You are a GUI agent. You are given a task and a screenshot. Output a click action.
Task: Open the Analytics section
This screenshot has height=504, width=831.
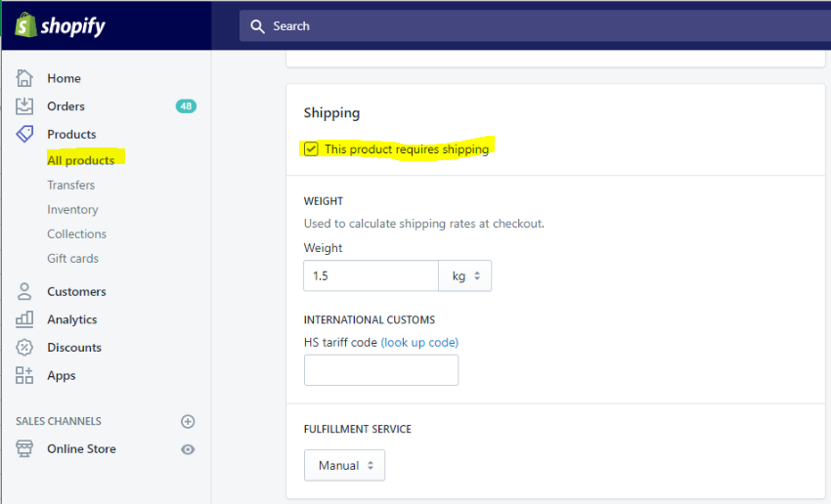[x=72, y=319]
